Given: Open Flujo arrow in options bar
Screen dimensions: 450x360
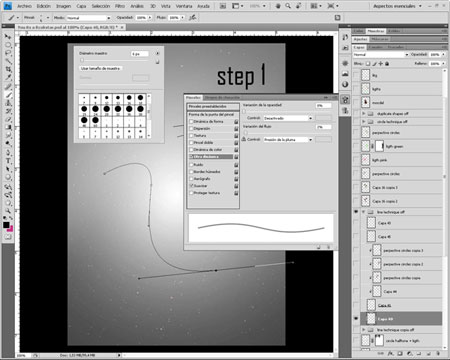Looking at the screenshot, I should 182,18.
